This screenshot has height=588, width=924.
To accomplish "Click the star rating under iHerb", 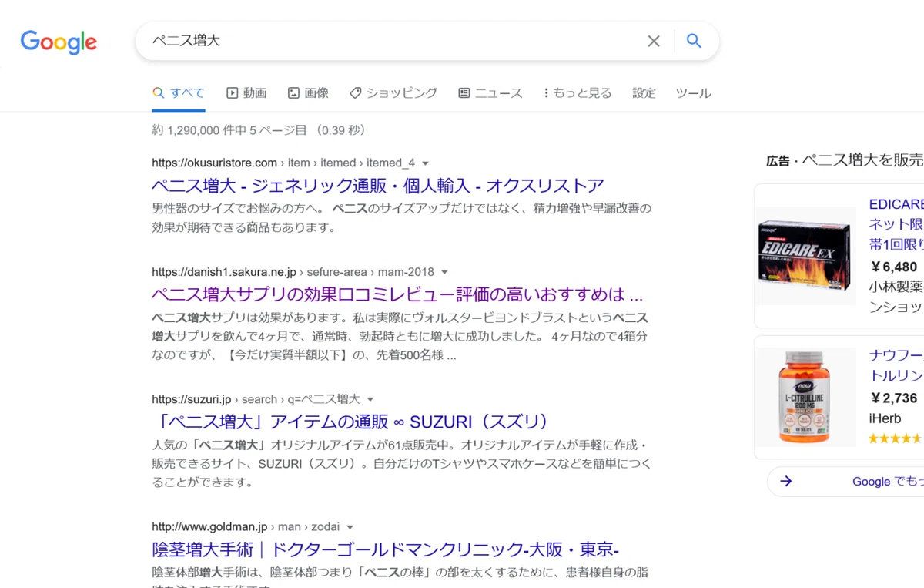I will (x=896, y=438).
